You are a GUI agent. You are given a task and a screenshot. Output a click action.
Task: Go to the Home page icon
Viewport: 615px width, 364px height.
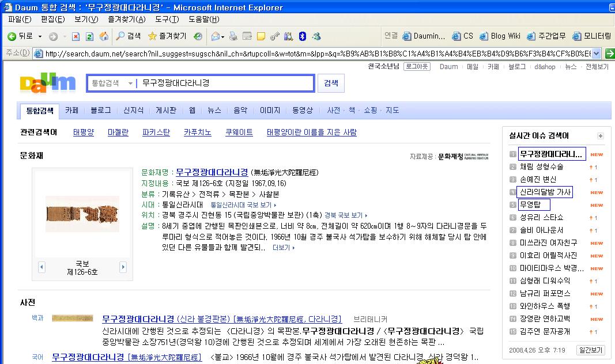coord(104,36)
